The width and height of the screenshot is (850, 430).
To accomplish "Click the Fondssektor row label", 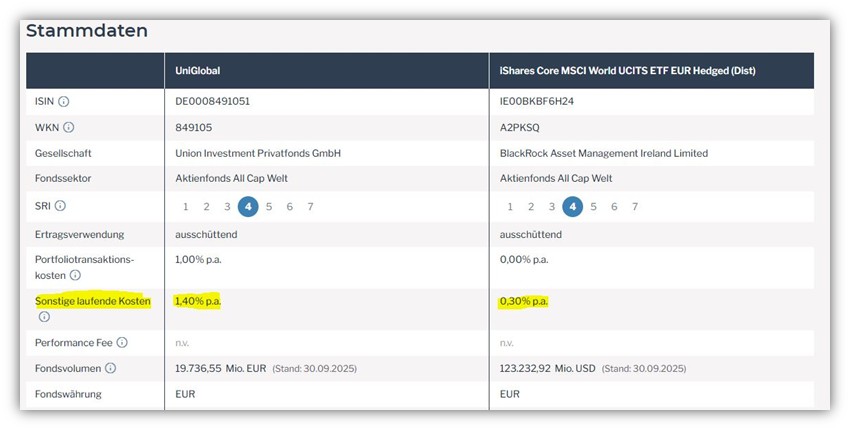I will point(63,178).
